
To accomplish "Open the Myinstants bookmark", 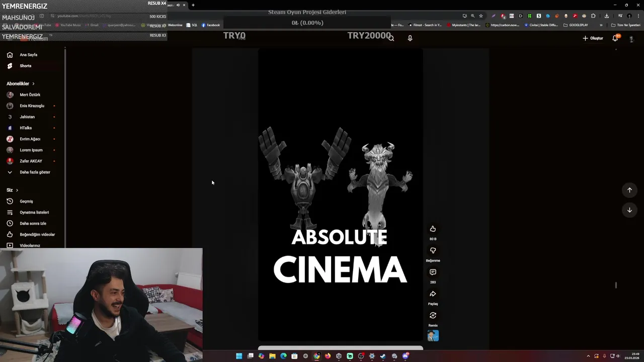I will [463, 25].
